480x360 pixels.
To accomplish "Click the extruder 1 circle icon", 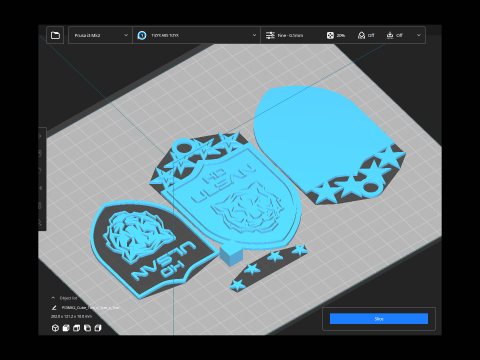I will (x=142, y=35).
